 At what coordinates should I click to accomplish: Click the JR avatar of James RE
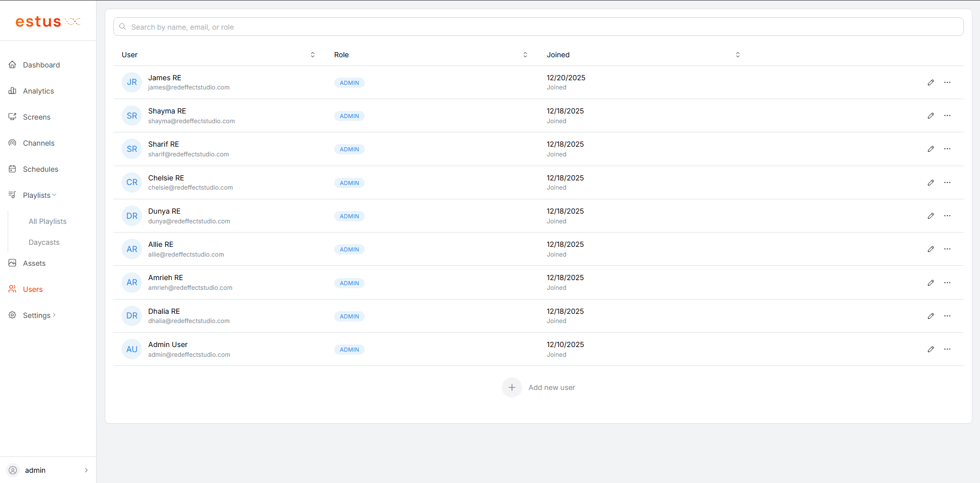click(132, 82)
